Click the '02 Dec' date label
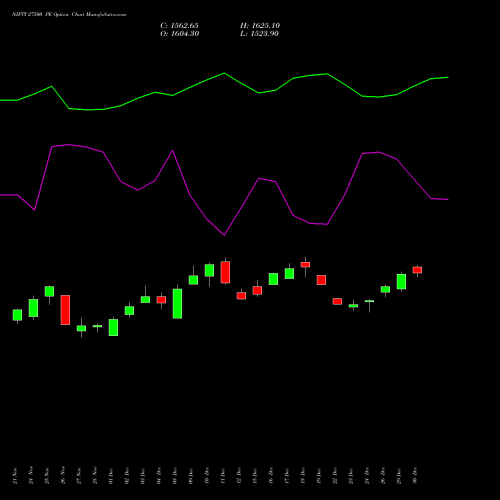500x500 pixels. click(x=127, y=476)
